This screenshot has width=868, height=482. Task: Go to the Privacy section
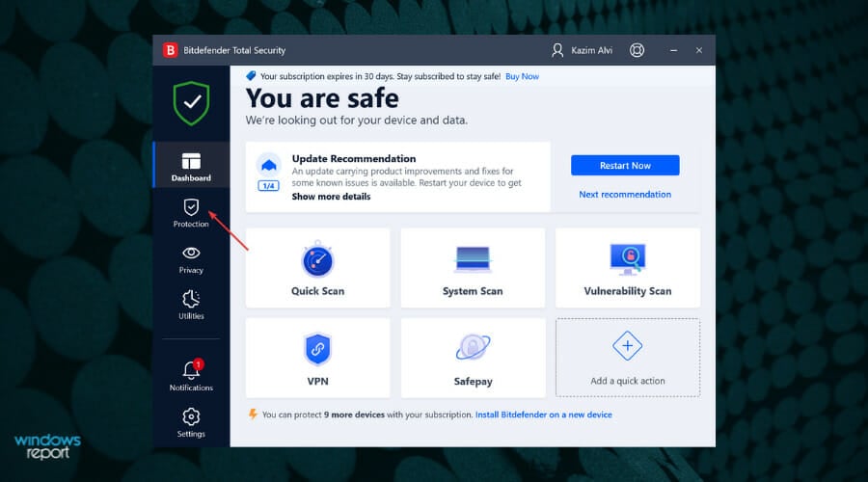click(x=191, y=259)
